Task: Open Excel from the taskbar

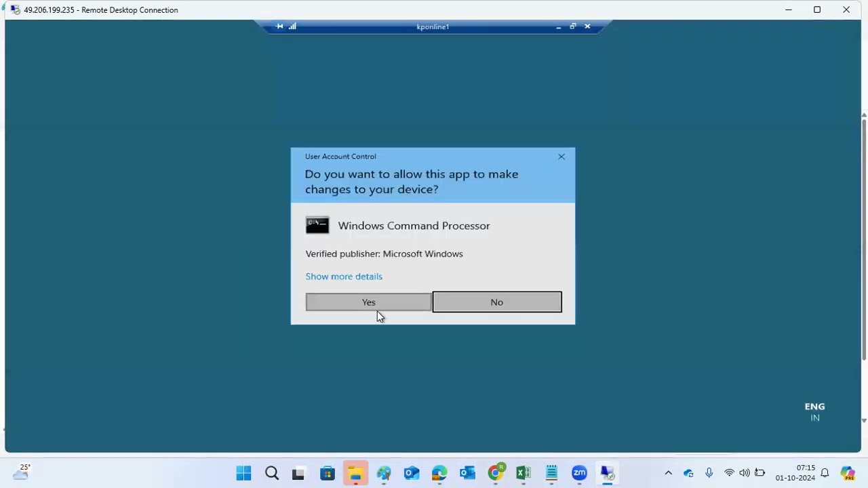Action: [x=524, y=473]
